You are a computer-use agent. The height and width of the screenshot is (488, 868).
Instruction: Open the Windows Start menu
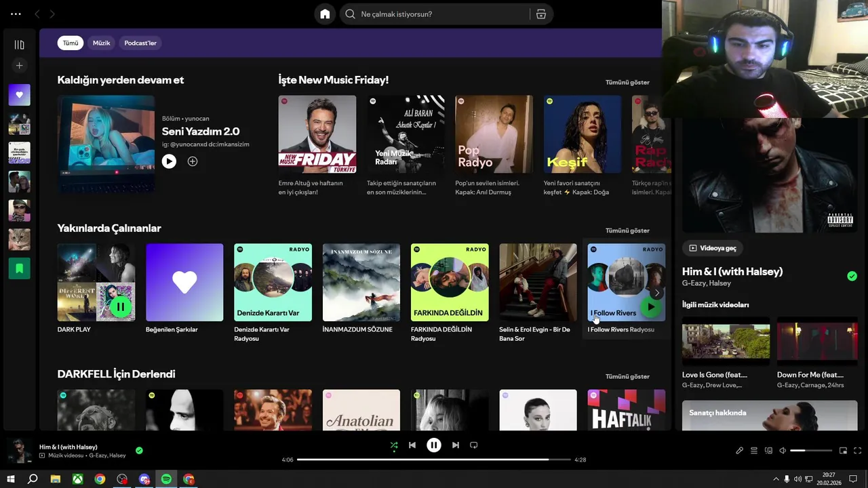point(11,479)
